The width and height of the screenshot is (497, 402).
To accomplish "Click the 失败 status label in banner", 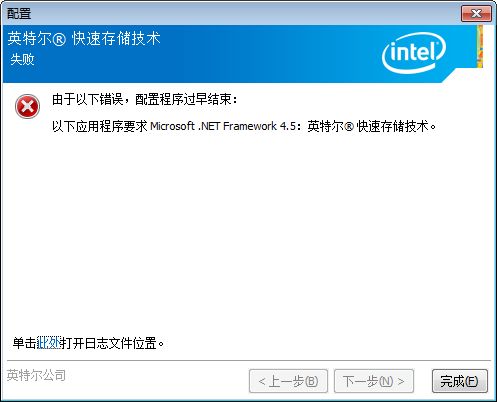I will click(x=22, y=59).
